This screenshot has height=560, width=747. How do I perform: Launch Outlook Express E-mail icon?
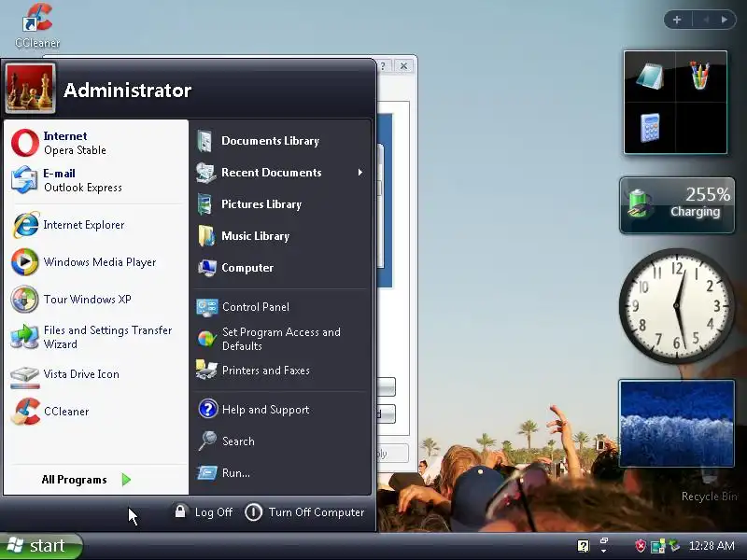pyautogui.click(x=25, y=180)
